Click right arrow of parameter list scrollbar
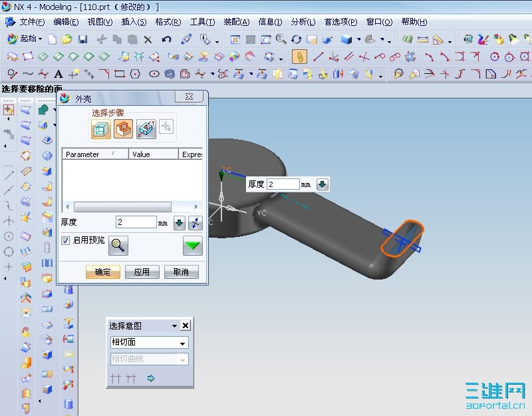This screenshot has width=532, height=416. (x=196, y=206)
